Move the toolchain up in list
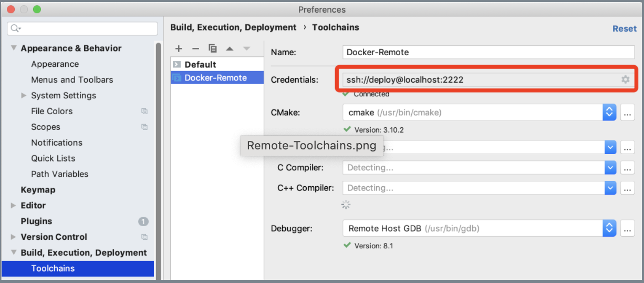644x283 pixels. pos(230,48)
